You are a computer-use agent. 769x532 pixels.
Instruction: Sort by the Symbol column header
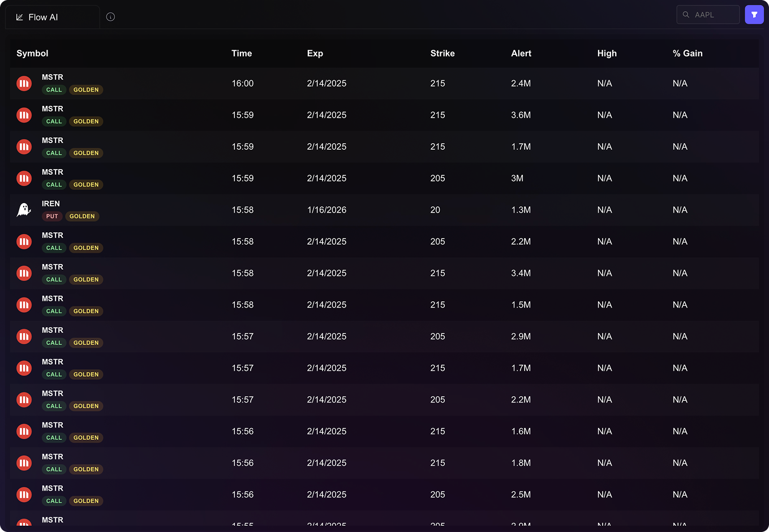(32, 53)
